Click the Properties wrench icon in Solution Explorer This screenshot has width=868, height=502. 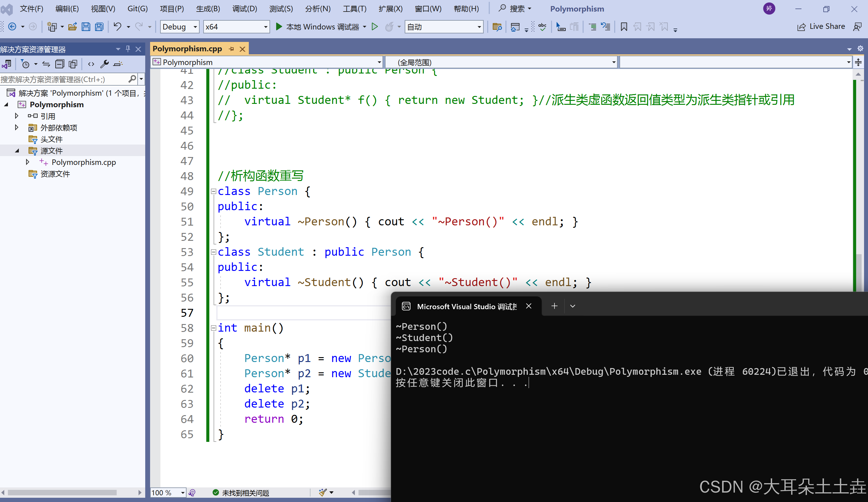pyautogui.click(x=105, y=64)
